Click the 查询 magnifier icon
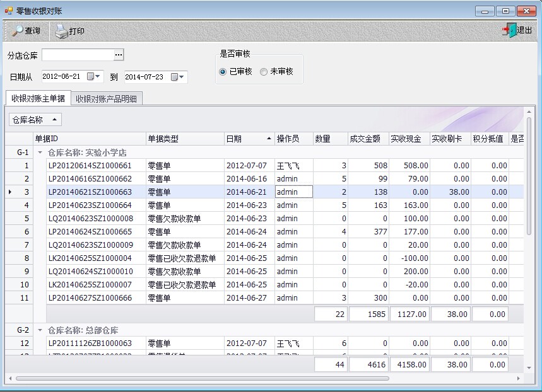 18,31
